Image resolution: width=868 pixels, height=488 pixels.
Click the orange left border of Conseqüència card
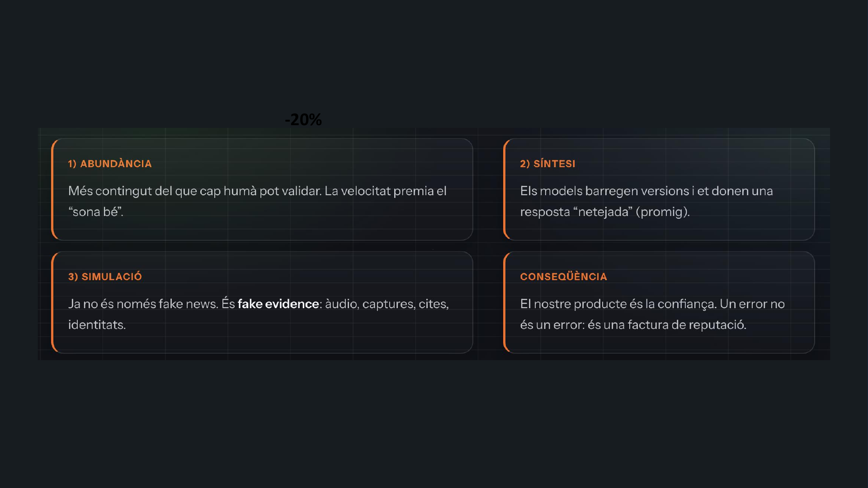(x=505, y=302)
